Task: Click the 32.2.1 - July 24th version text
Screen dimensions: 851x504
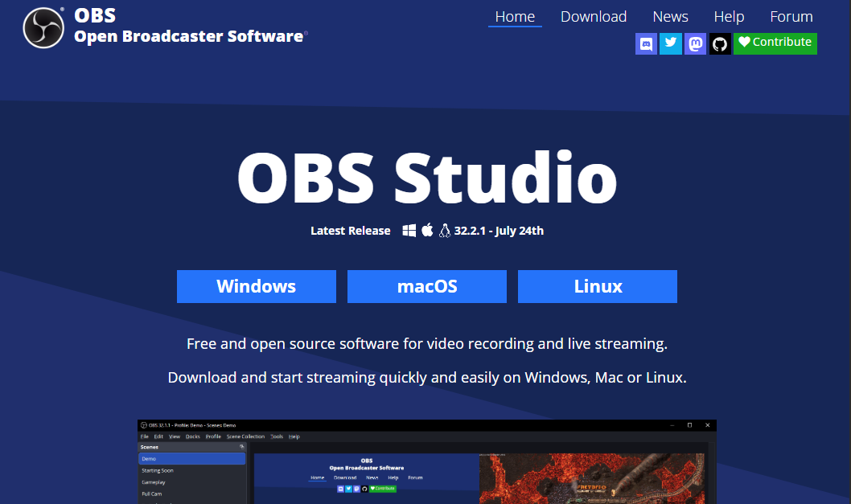Action: [x=499, y=231]
